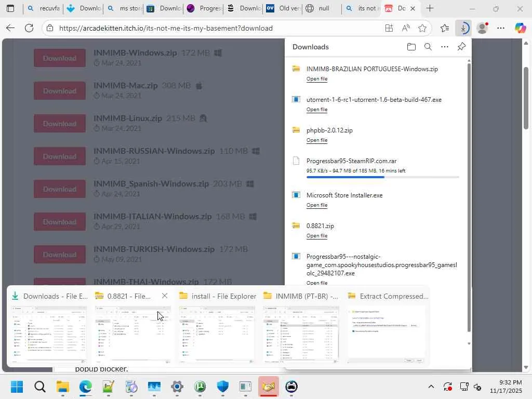Click the Read aloud icon
This screenshot has width=532, height=399.
[406, 28]
